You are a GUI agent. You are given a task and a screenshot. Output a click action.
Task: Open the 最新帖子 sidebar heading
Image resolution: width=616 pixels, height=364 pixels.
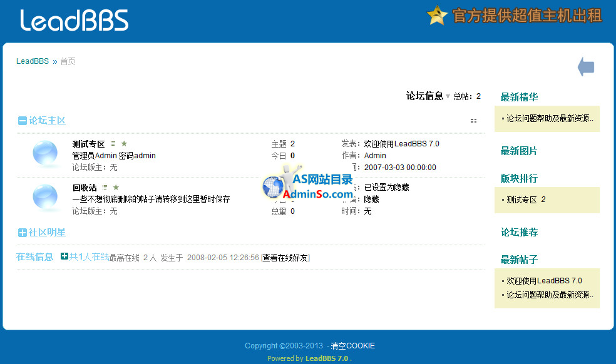point(519,260)
